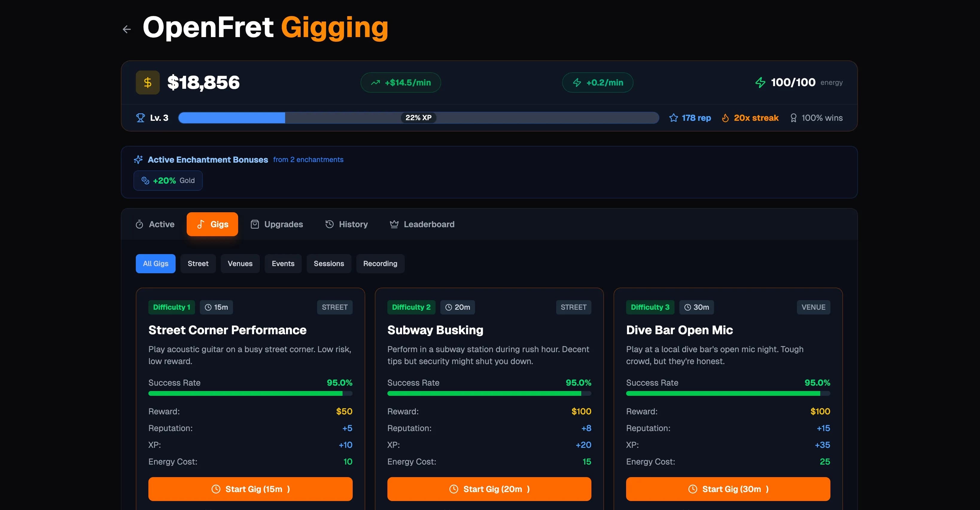Click Street Corner Performance success rate bar

[x=250, y=394]
